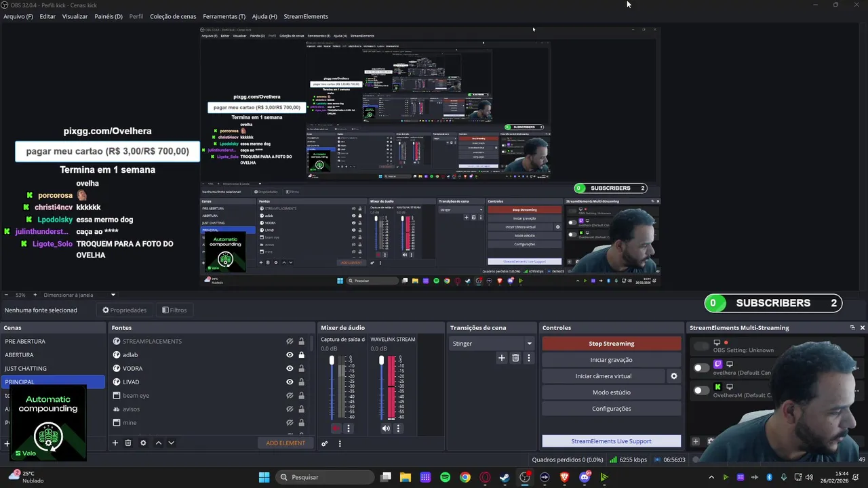
Task: Open the Painéis menu
Action: click(108, 16)
